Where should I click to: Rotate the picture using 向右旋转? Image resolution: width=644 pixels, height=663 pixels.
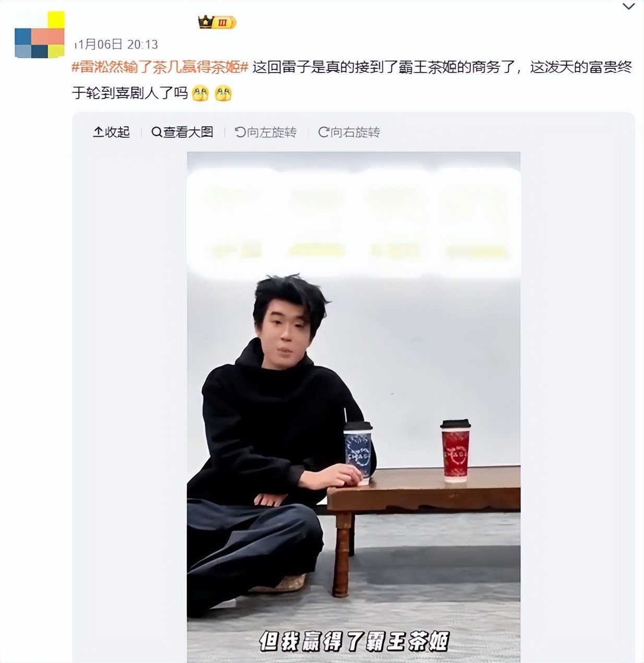pyautogui.click(x=349, y=132)
